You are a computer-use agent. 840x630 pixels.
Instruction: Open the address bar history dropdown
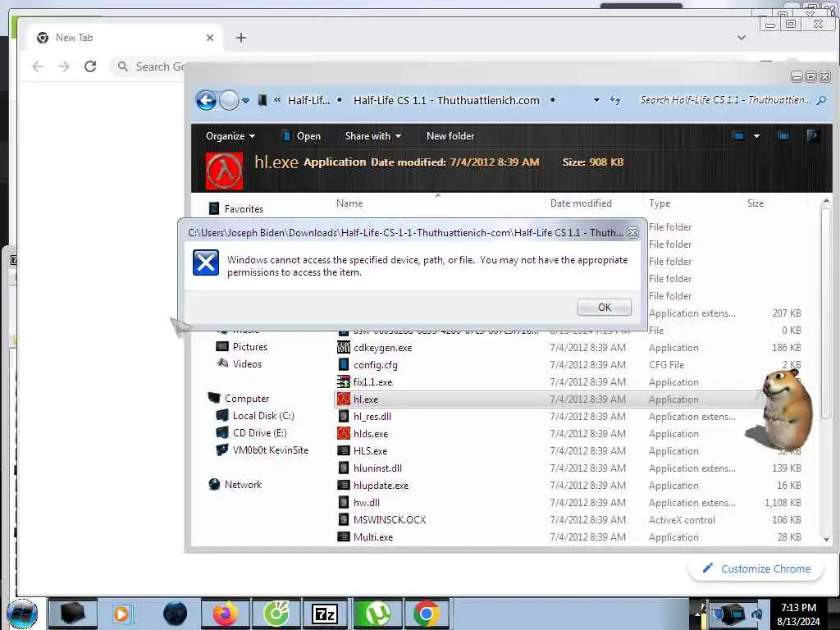click(596, 100)
